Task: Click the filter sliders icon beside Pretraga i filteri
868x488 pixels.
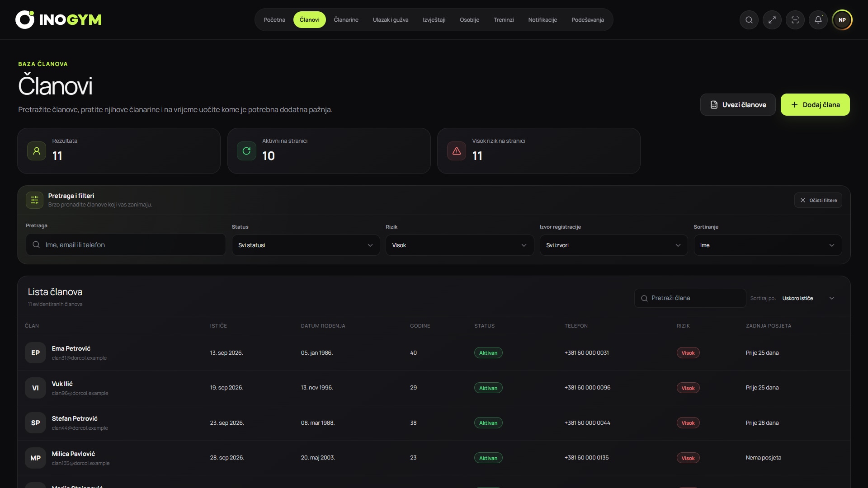Action: point(34,200)
